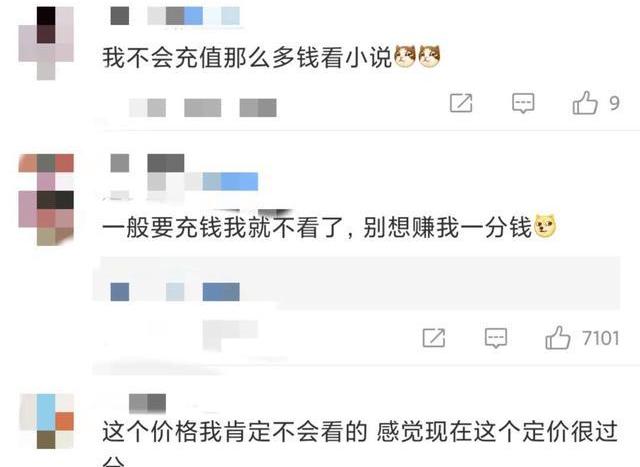Viewport: 640px width, 467px height.
Task: Click the 7101 like count number
Action: 601,338
